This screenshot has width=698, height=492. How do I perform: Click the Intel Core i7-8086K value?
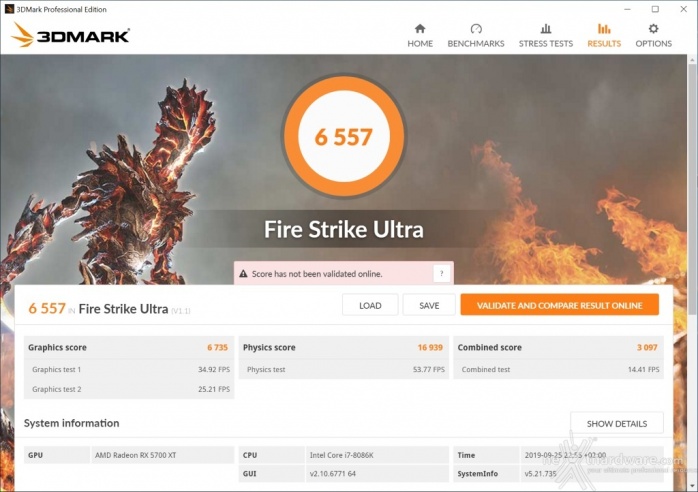341,455
